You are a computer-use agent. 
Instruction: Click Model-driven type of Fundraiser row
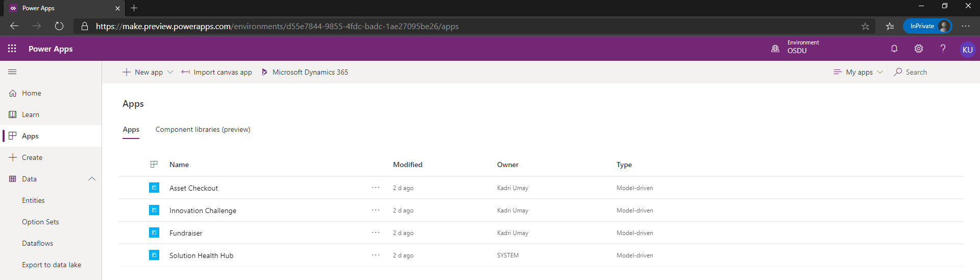click(634, 233)
